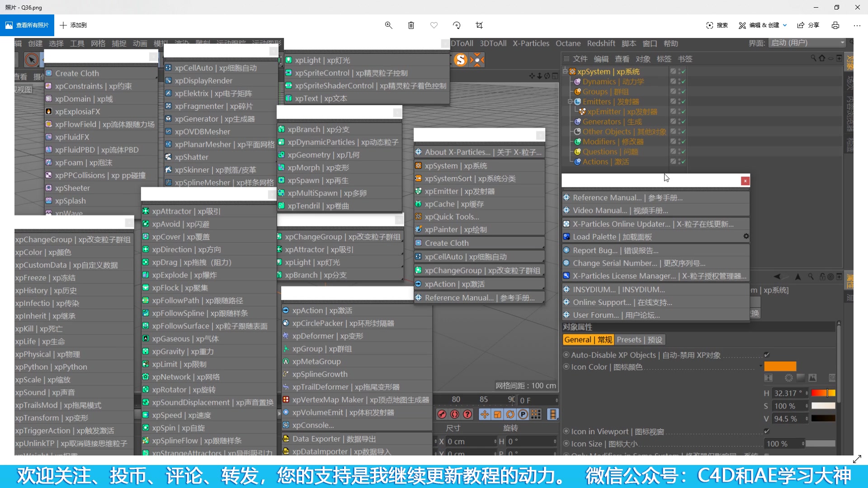Collapse the xpSystem tree in Object Manager
The image size is (868, 488).
pyautogui.click(x=566, y=71)
